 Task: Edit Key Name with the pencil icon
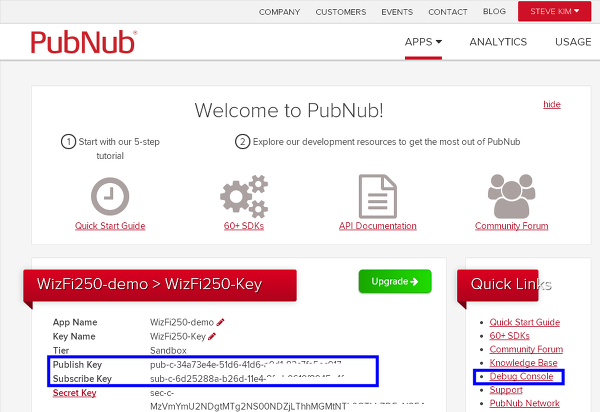(212, 336)
